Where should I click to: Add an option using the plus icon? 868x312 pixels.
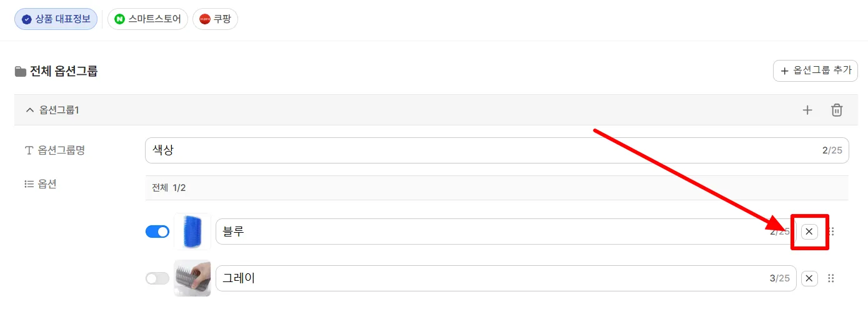click(807, 110)
